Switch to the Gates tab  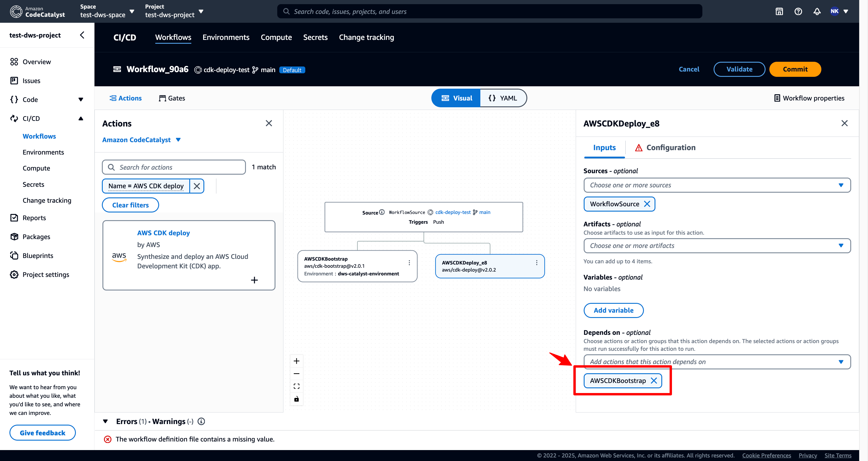pyautogui.click(x=172, y=98)
